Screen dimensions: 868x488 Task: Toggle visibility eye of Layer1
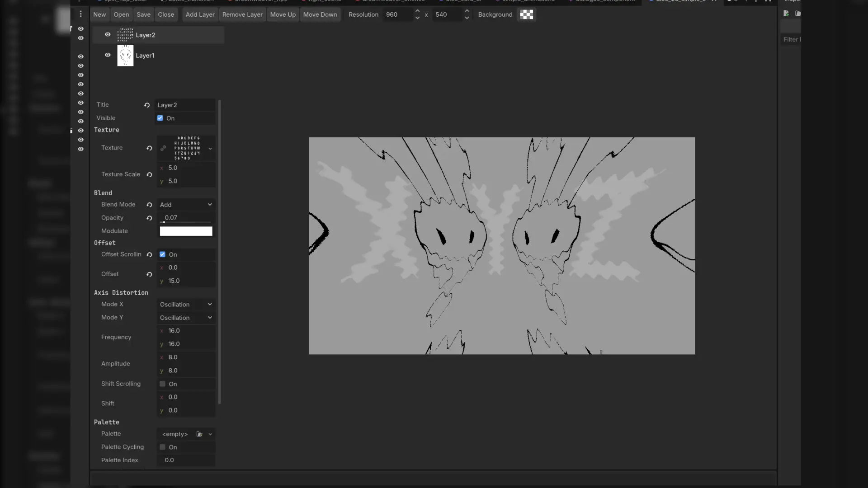pyautogui.click(x=108, y=55)
